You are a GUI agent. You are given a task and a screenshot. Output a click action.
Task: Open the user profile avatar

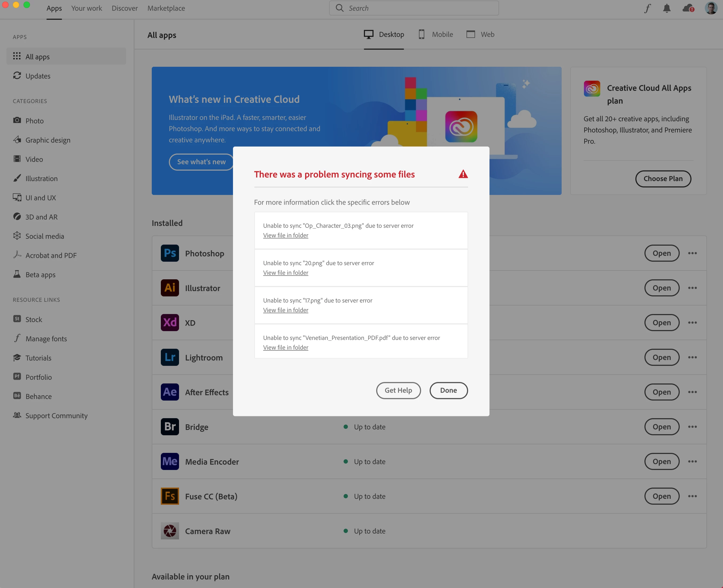point(711,8)
